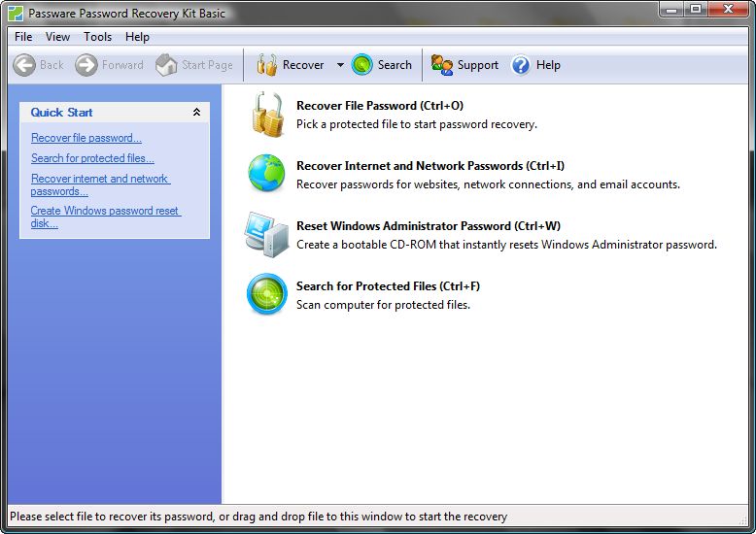756x534 pixels.
Task: Click the green Search radar toolbar icon
Action: tap(362, 65)
